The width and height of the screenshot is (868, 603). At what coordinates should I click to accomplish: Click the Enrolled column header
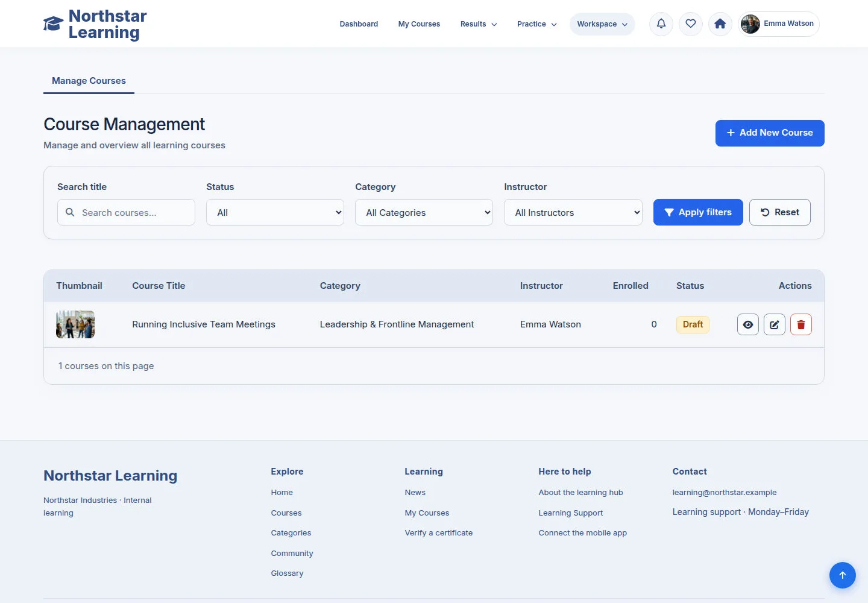point(631,286)
